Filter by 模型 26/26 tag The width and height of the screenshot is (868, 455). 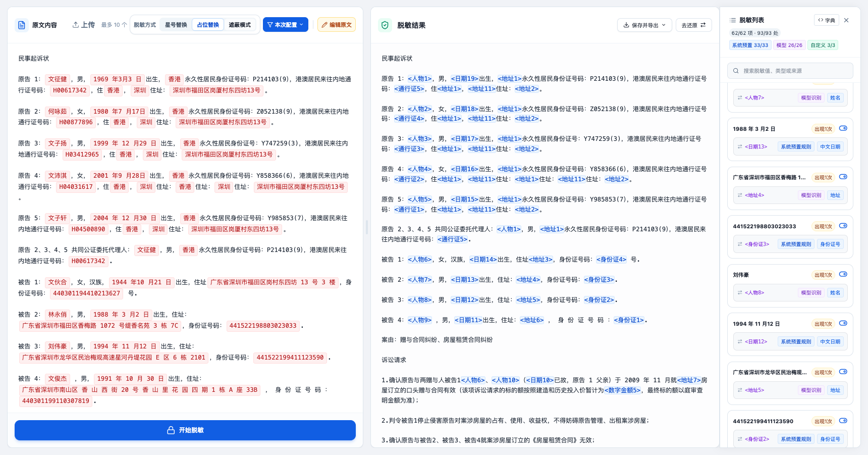(x=789, y=45)
